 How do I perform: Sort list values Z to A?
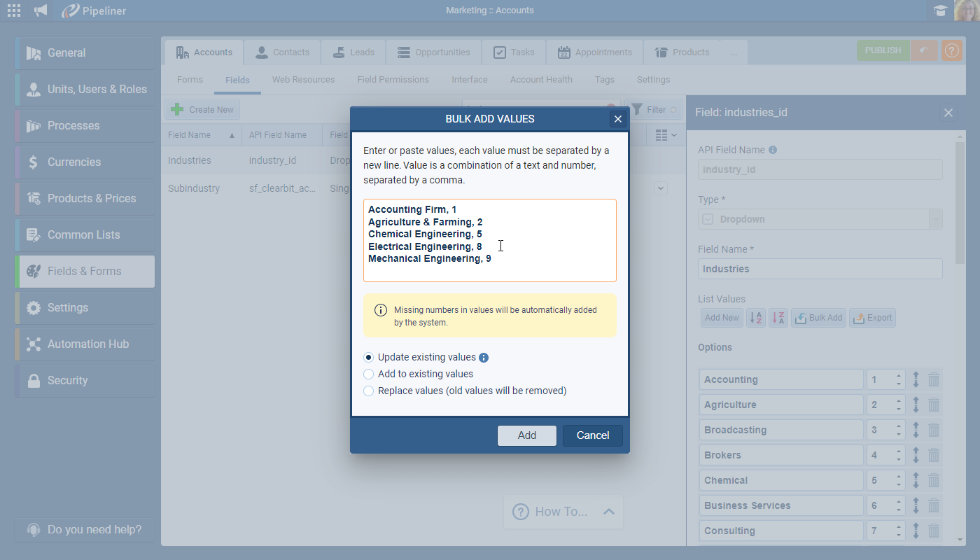click(778, 318)
